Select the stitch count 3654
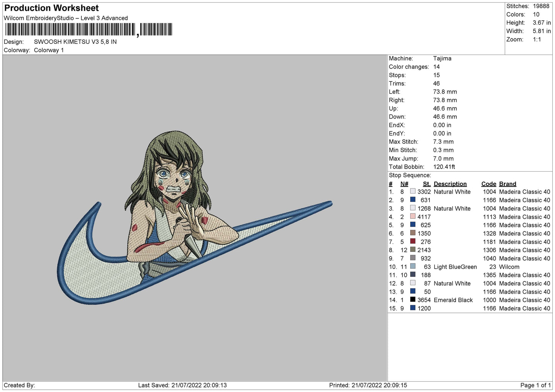The height and width of the screenshot is (392, 555). tap(424, 300)
